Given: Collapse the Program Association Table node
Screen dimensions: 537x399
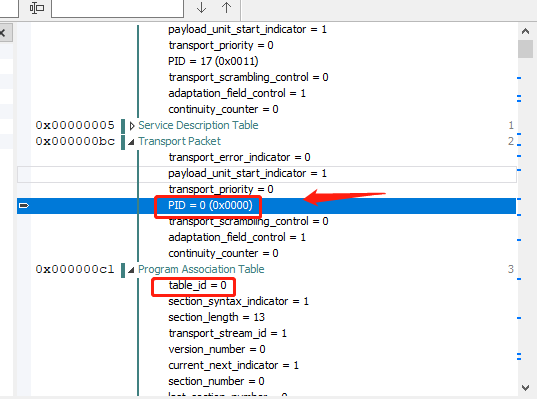Looking at the screenshot, I should point(131,270).
